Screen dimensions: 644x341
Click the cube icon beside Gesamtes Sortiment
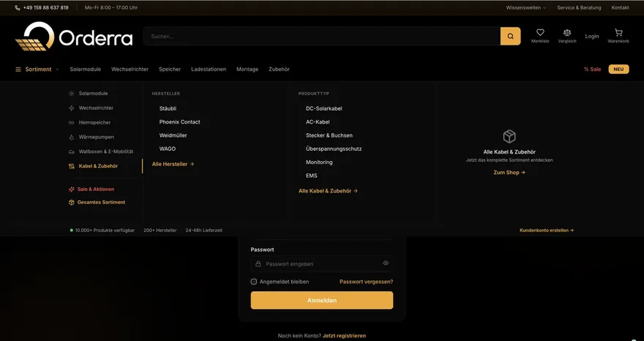pos(72,202)
